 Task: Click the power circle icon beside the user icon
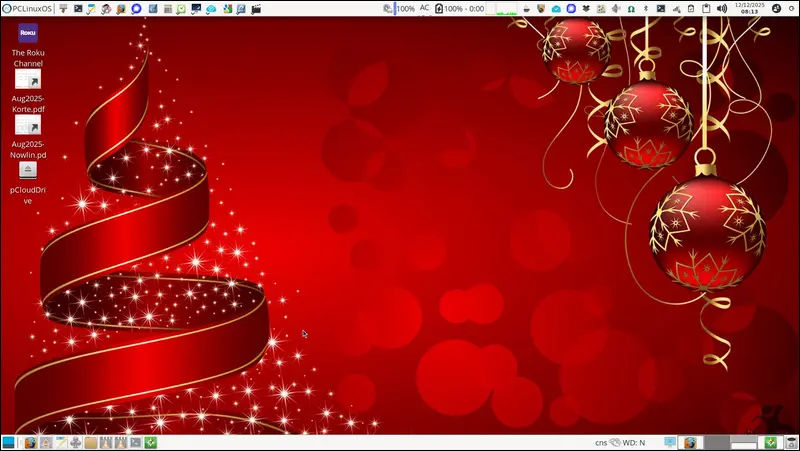[x=791, y=9]
